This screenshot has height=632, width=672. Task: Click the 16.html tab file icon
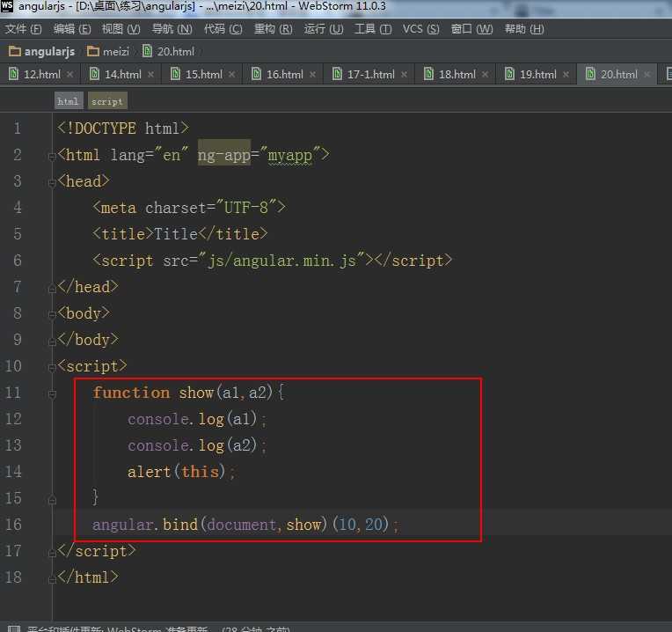point(256,74)
